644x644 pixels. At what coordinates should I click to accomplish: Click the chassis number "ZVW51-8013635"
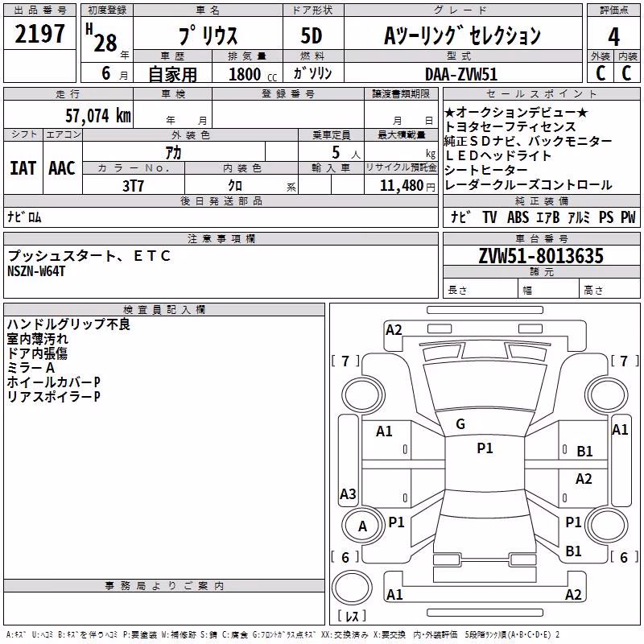(x=541, y=255)
